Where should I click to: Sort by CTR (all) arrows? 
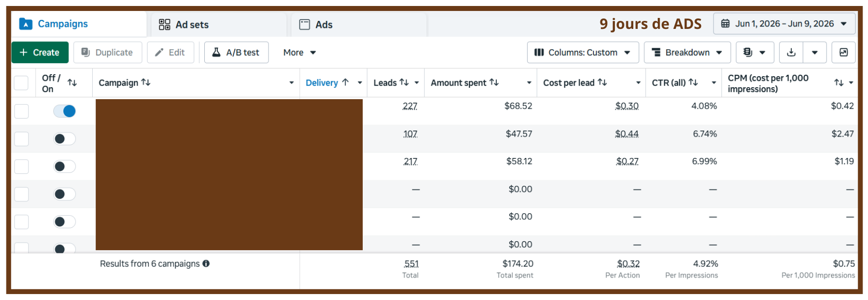pos(693,82)
